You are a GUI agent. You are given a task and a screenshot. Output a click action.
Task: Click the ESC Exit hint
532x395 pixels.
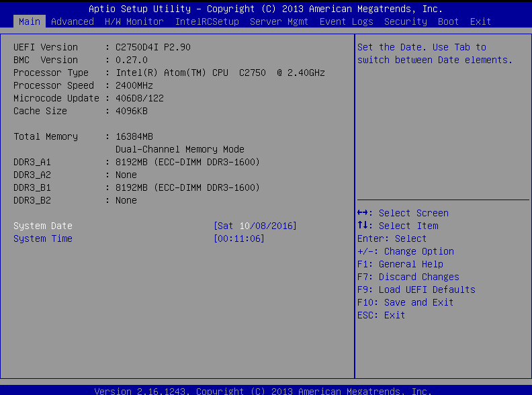coord(381,315)
